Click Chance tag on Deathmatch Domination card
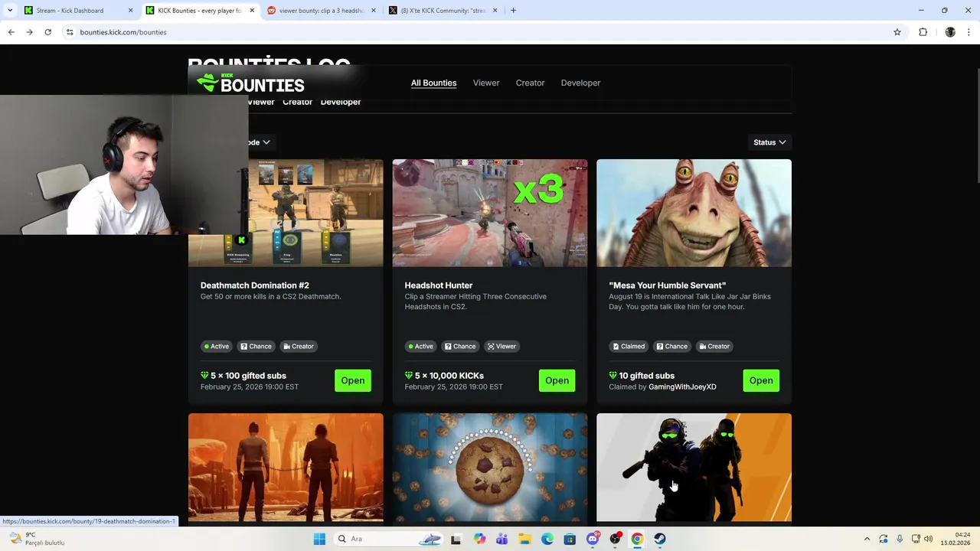 (x=256, y=346)
